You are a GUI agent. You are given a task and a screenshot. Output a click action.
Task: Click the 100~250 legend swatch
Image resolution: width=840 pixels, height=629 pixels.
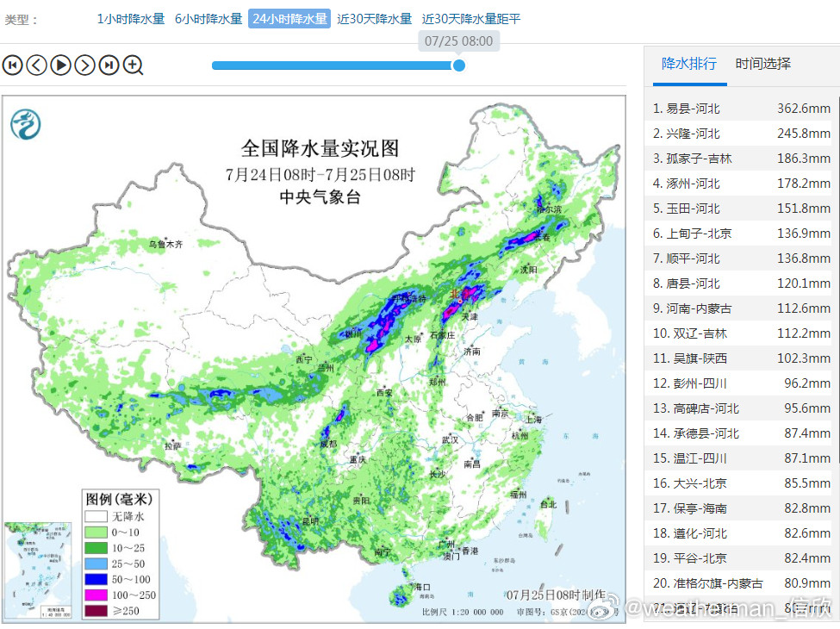coord(96,595)
